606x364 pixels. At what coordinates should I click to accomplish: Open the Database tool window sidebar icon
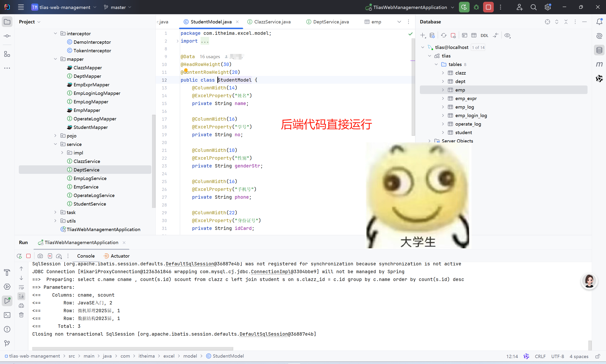pyautogui.click(x=599, y=50)
